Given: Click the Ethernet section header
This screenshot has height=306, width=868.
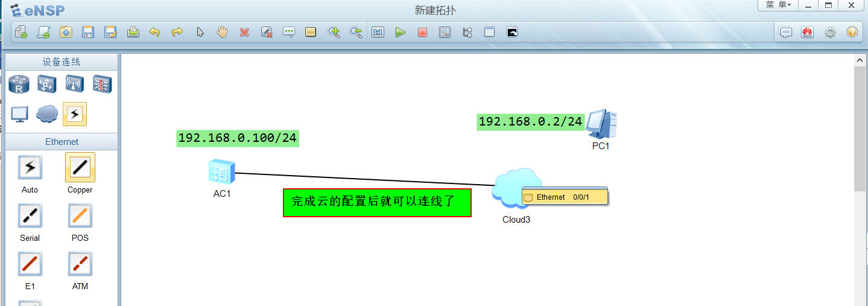Looking at the screenshot, I should (x=61, y=142).
